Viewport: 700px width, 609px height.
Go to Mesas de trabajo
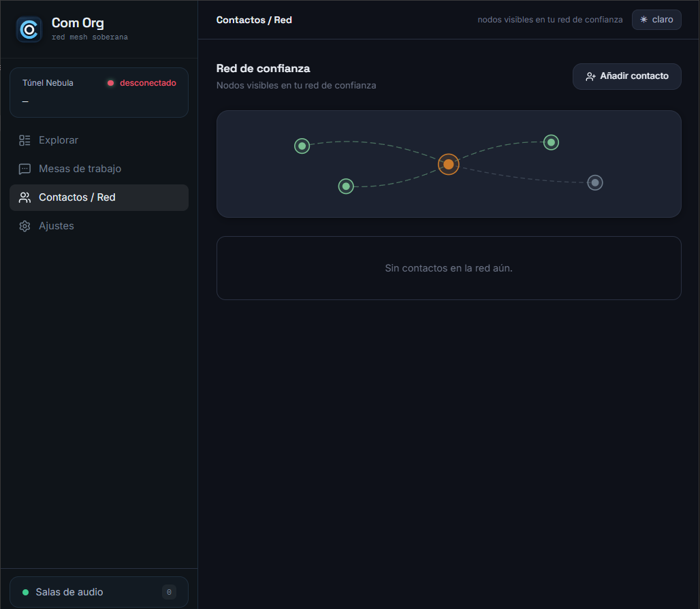tap(99, 169)
